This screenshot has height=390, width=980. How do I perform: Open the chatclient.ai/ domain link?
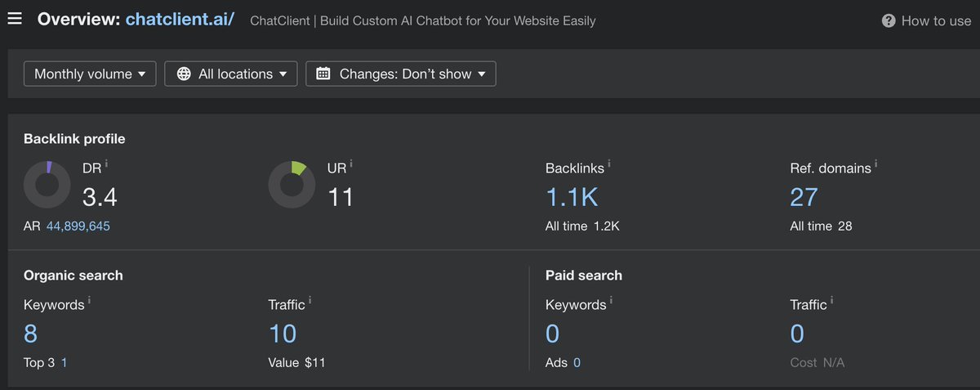(x=180, y=19)
